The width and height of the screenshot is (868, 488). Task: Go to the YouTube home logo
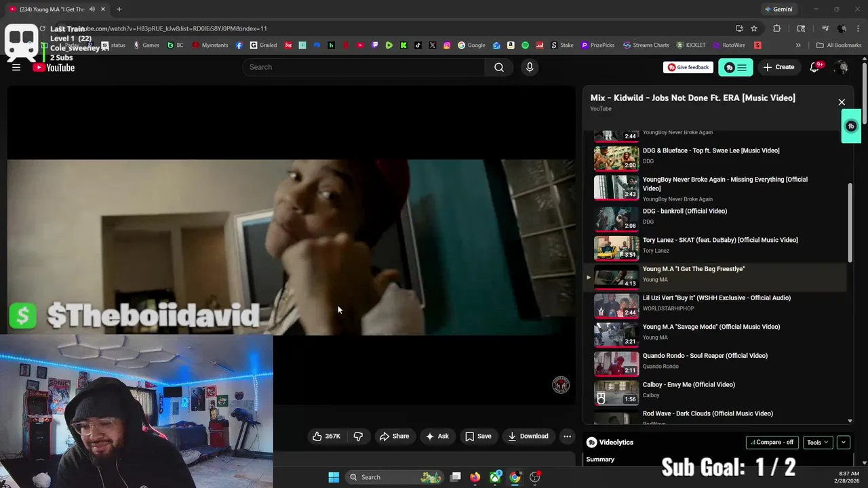pos(54,67)
